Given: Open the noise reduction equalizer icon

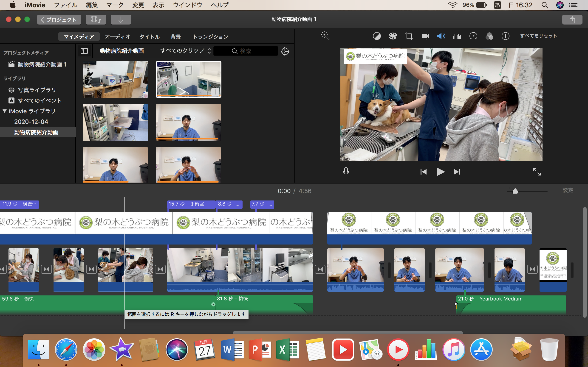Looking at the screenshot, I should pyautogui.click(x=457, y=36).
